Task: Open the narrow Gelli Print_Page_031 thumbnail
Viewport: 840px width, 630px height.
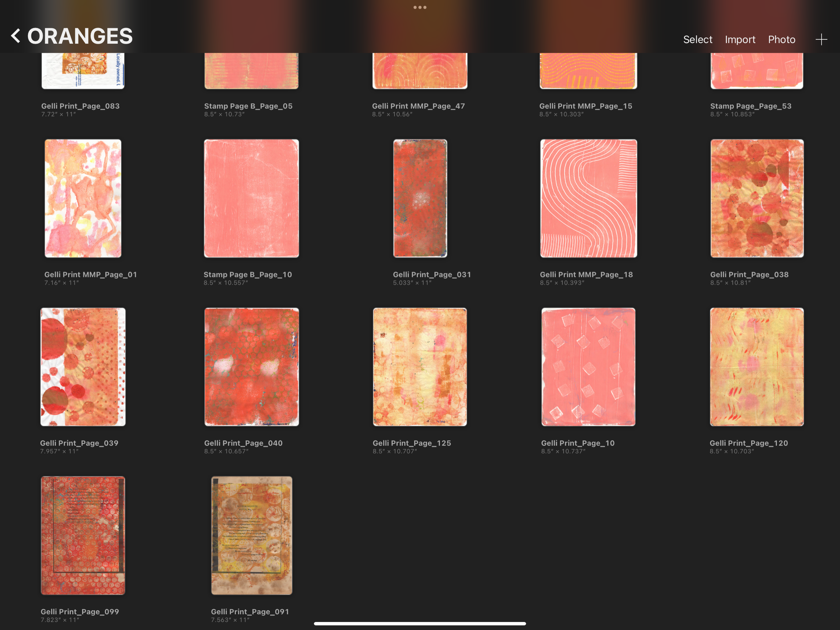Action: (x=420, y=198)
